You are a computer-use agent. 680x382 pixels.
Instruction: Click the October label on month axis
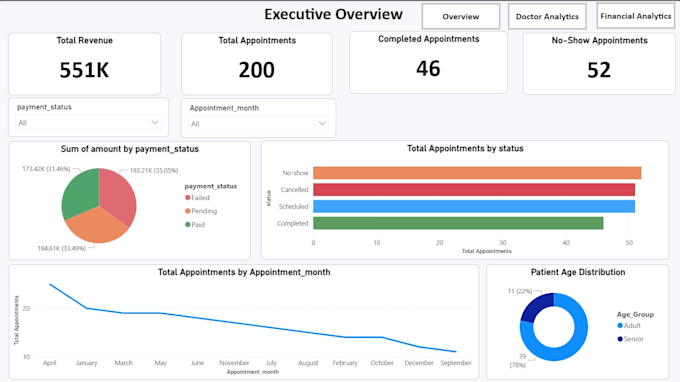[x=382, y=363]
